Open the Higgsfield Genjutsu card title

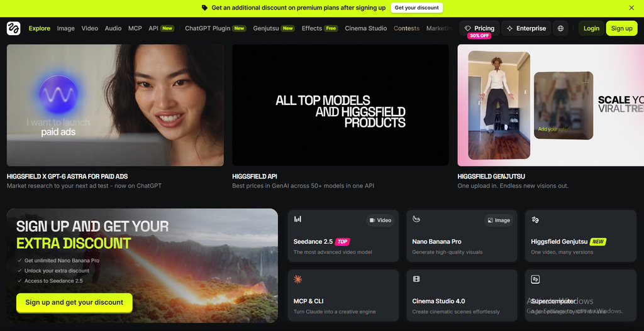(559, 242)
